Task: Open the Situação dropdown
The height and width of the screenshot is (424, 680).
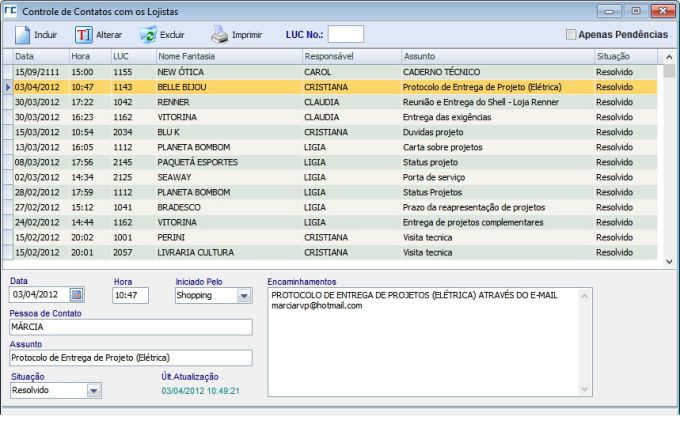Action: coord(94,391)
